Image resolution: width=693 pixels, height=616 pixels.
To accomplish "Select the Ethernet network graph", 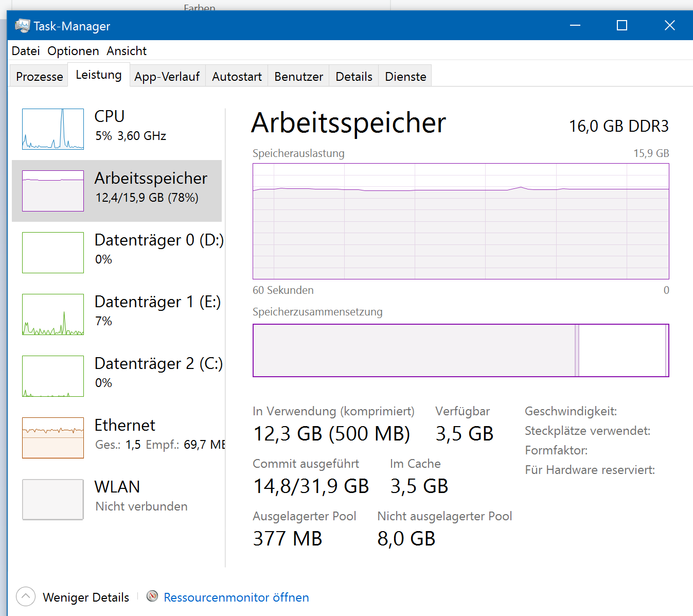I will click(53, 438).
